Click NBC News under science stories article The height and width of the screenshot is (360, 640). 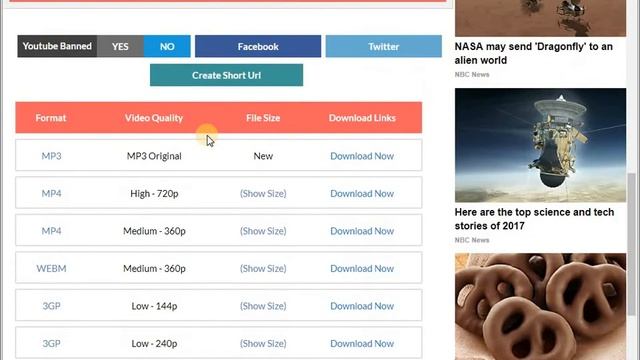(472, 240)
